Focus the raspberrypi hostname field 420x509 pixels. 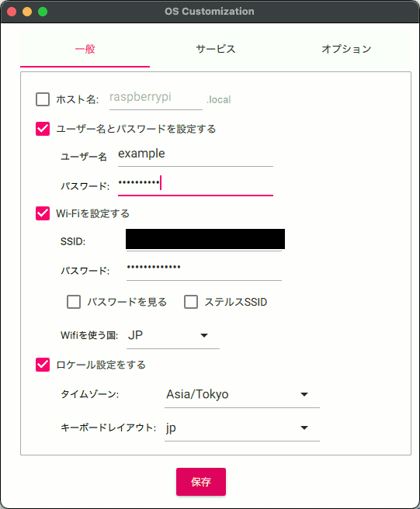(x=155, y=98)
